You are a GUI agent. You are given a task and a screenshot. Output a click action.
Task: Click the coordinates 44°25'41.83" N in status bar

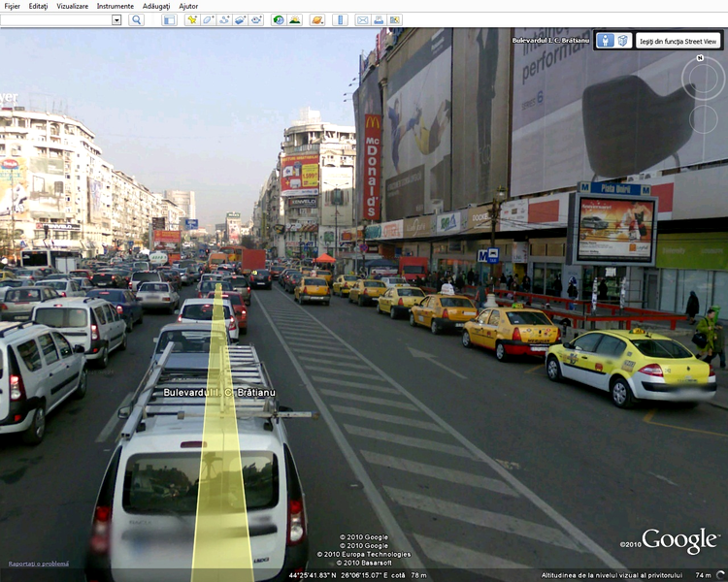tap(313, 575)
